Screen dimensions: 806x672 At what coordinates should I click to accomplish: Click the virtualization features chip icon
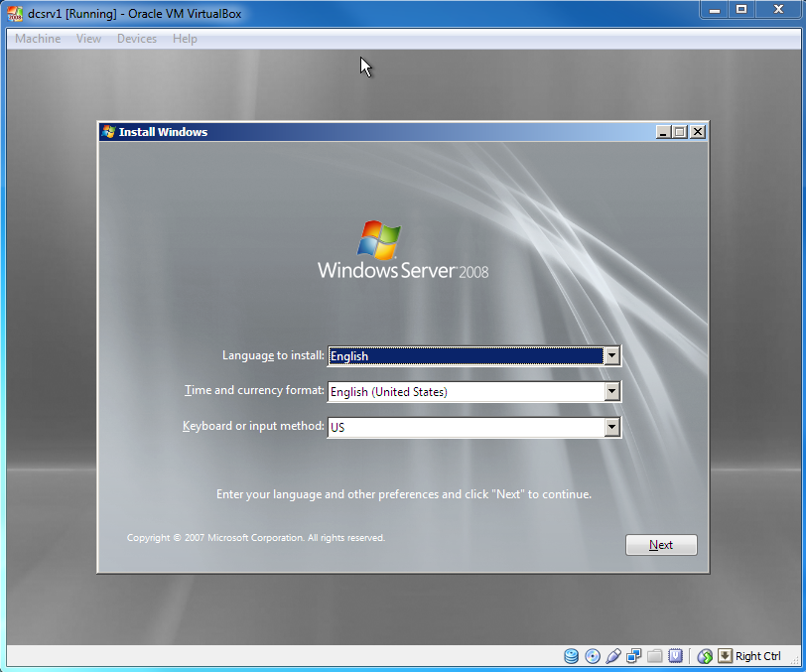click(676, 656)
